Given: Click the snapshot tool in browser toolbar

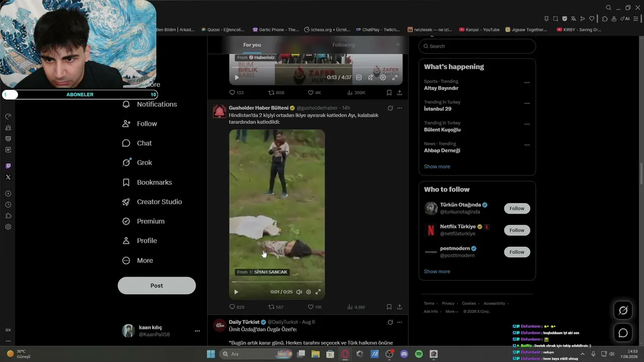Looking at the screenshot, I should [555, 19].
